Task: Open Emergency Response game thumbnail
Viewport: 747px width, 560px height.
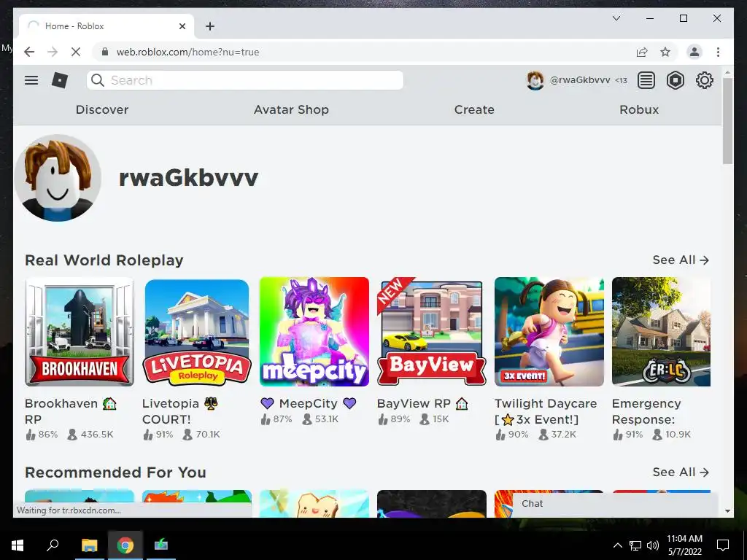Action: pos(661,332)
